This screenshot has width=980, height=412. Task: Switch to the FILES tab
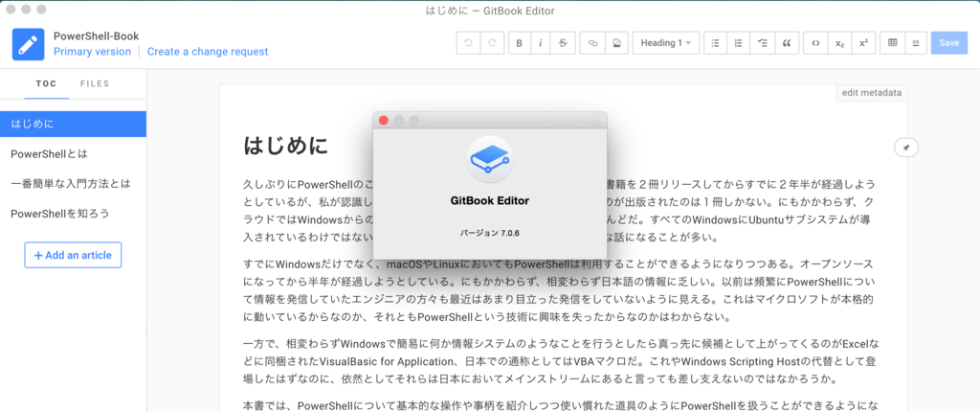[x=95, y=84]
